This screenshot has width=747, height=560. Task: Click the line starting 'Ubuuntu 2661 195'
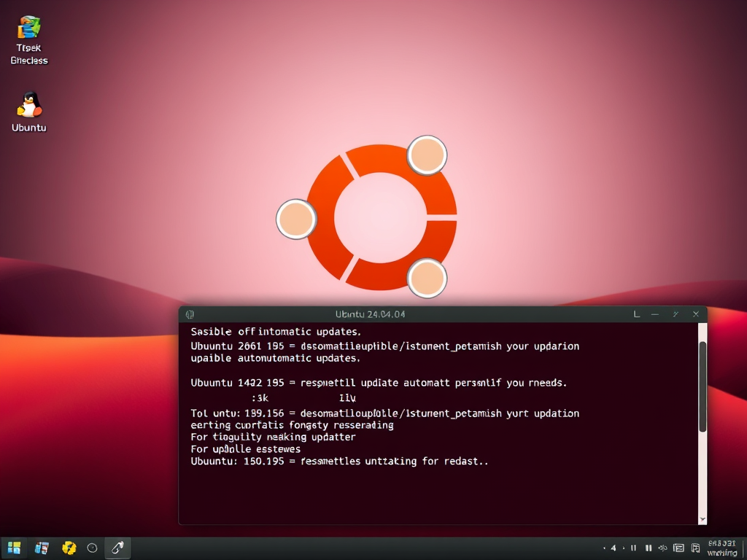tap(385, 346)
